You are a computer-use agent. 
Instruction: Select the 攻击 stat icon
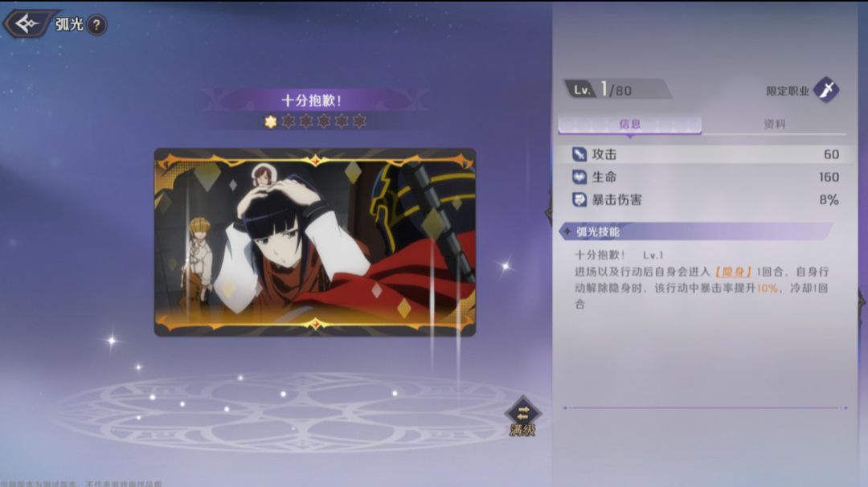point(579,154)
